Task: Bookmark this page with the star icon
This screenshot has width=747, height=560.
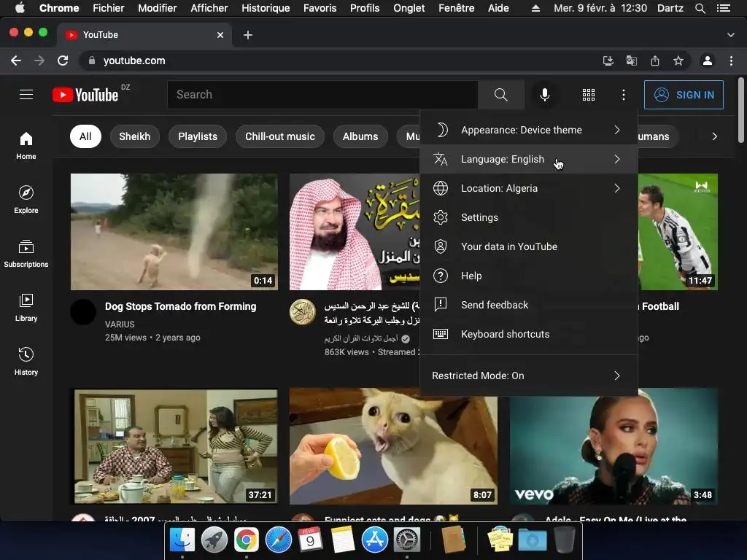Action: 678,61
